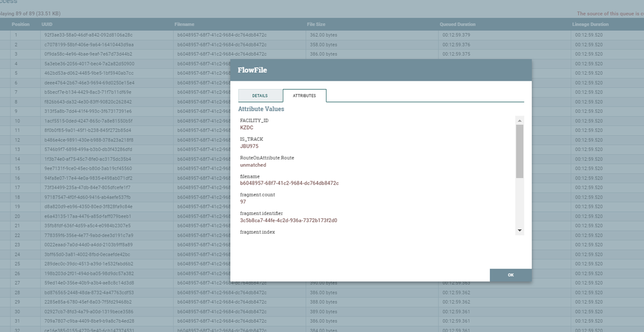Click the RouteOnAttribute.Route value unmatched
The height and width of the screenshot is (332, 644).
(253, 165)
